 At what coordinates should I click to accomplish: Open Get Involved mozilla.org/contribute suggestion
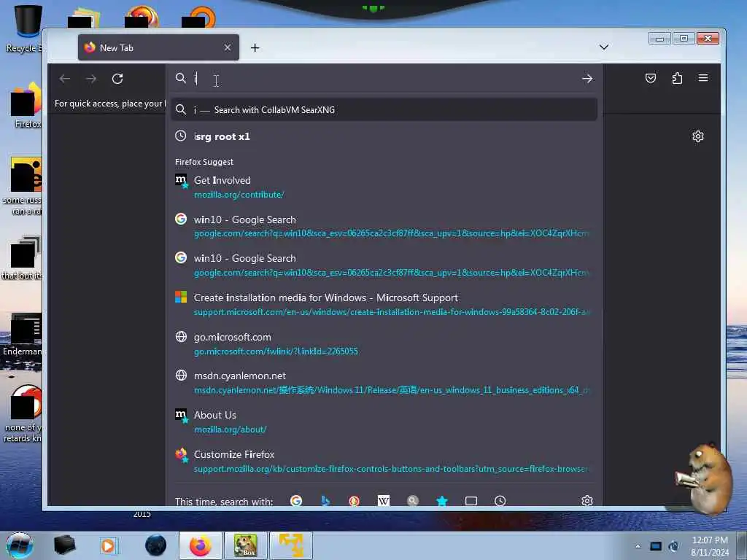384,187
